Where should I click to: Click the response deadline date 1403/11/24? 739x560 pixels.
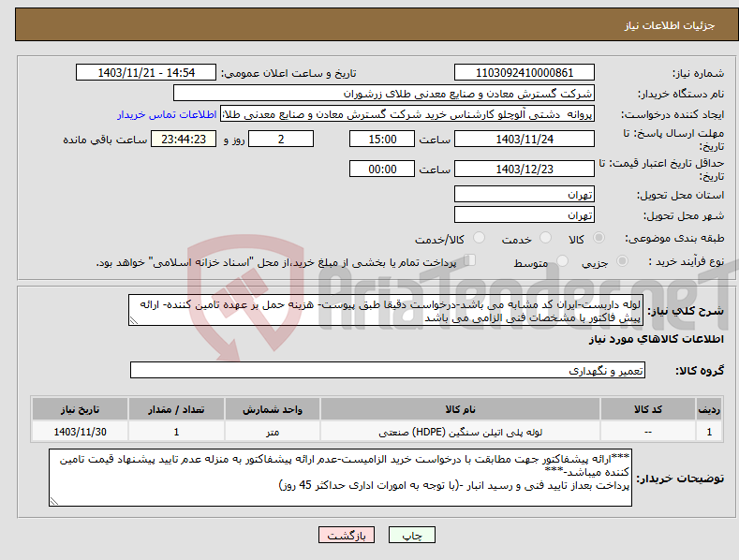(x=525, y=139)
